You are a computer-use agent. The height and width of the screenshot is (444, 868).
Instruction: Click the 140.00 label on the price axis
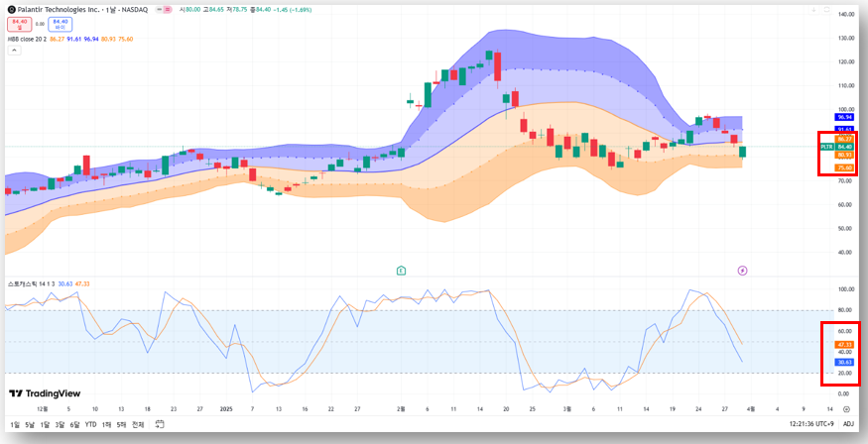(x=845, y=15)
